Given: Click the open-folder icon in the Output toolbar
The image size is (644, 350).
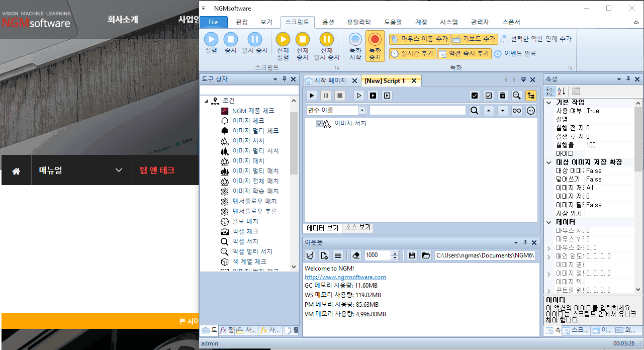Looking at the screenshot, I should tap(426, 255).
